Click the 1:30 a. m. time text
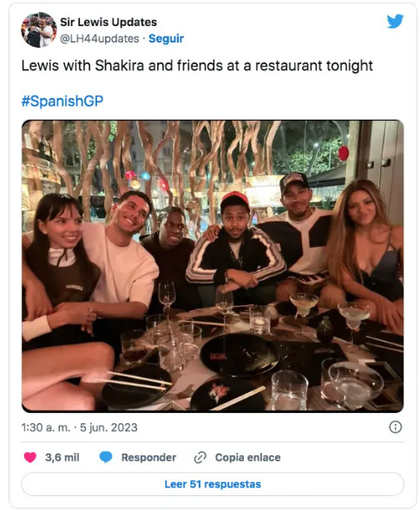 (x=46, y=428)
